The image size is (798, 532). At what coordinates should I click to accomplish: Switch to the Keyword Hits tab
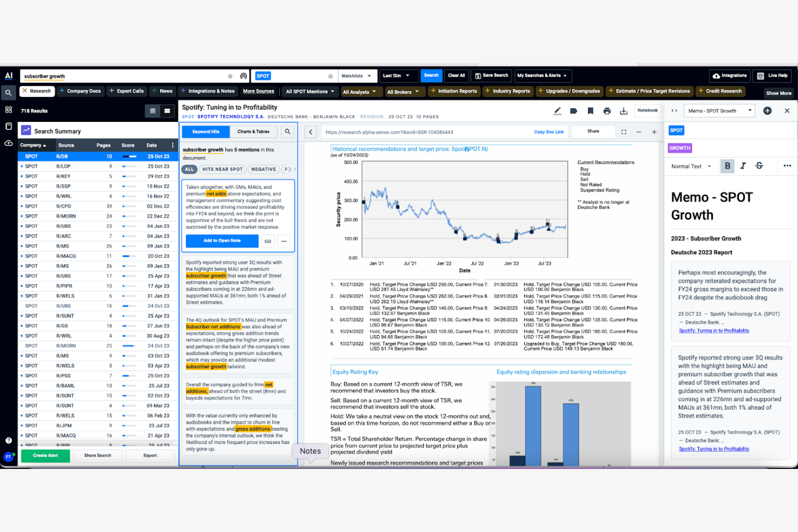click(206, 132)
